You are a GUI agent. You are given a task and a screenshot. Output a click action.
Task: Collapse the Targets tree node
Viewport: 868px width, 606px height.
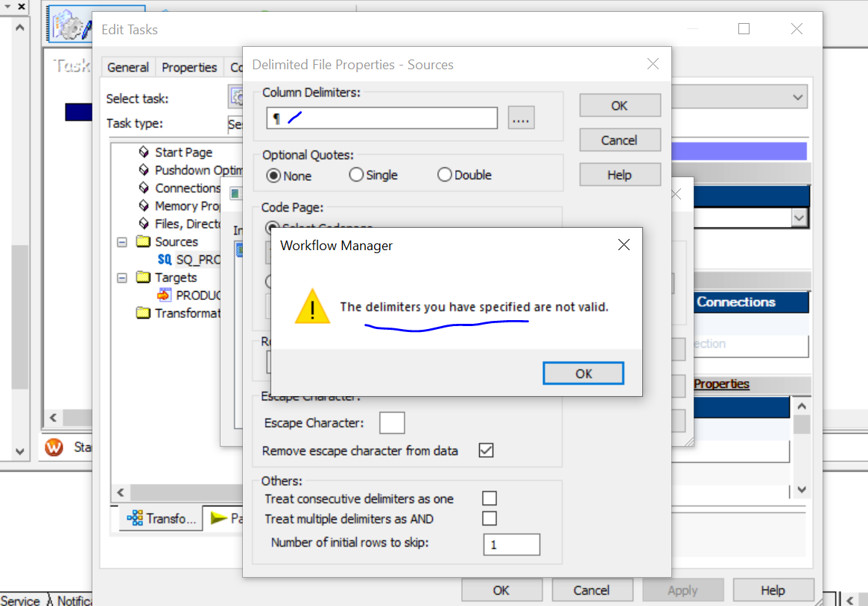tap(121, 278)
